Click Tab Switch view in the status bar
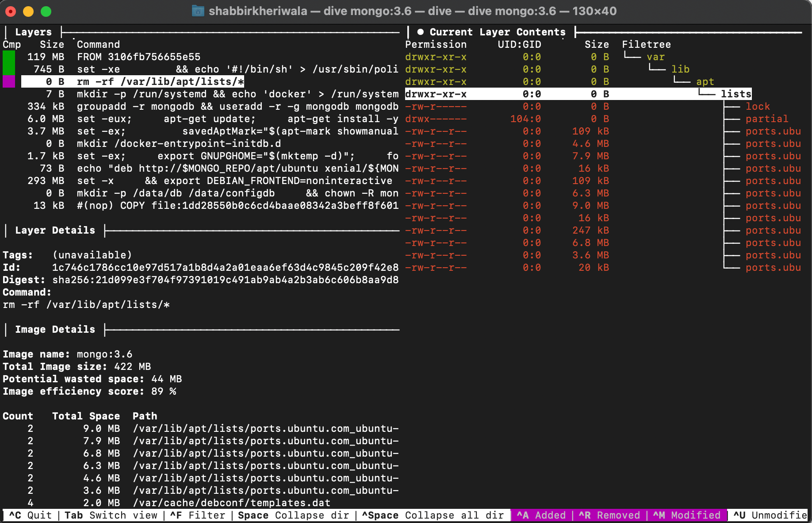This screenshot has height=523, width=812. [x=111, y=515]
